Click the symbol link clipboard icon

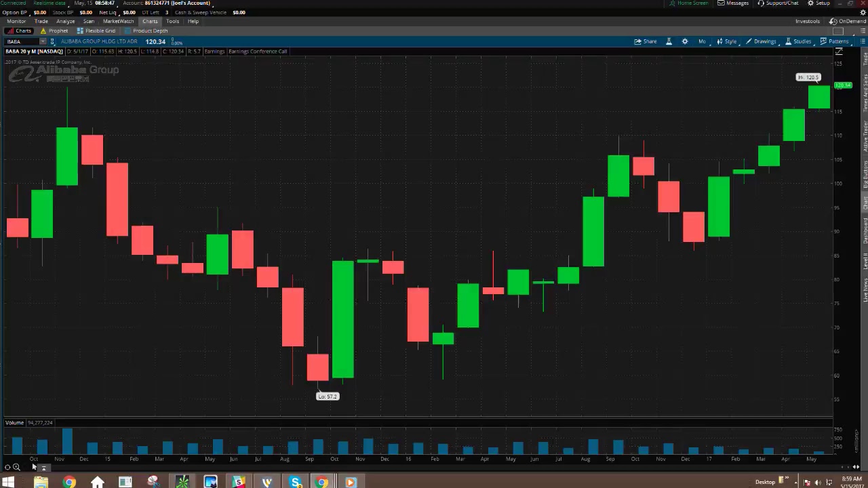point(53,42)
